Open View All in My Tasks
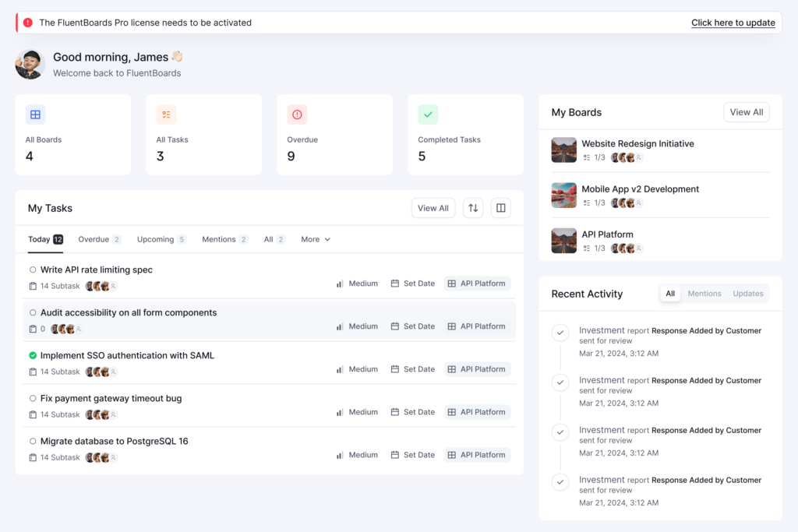The width and height of the screenshot is (798, 532). coord(433,208)
